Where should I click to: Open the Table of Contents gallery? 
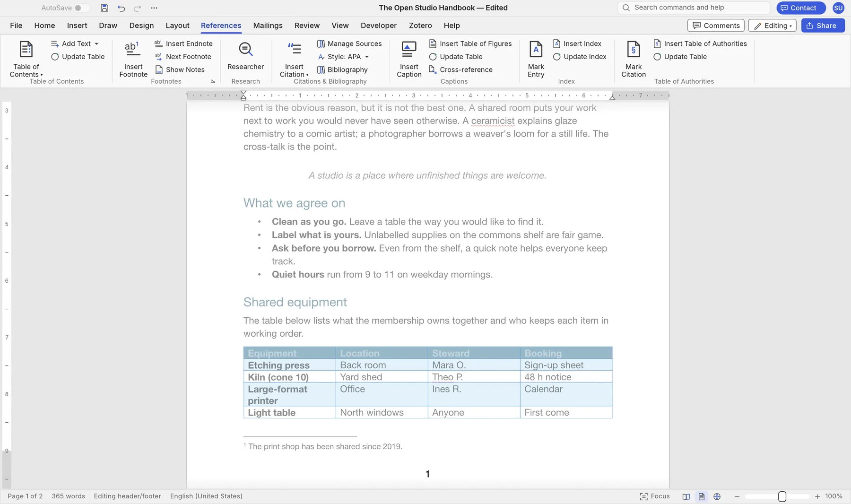26,59
